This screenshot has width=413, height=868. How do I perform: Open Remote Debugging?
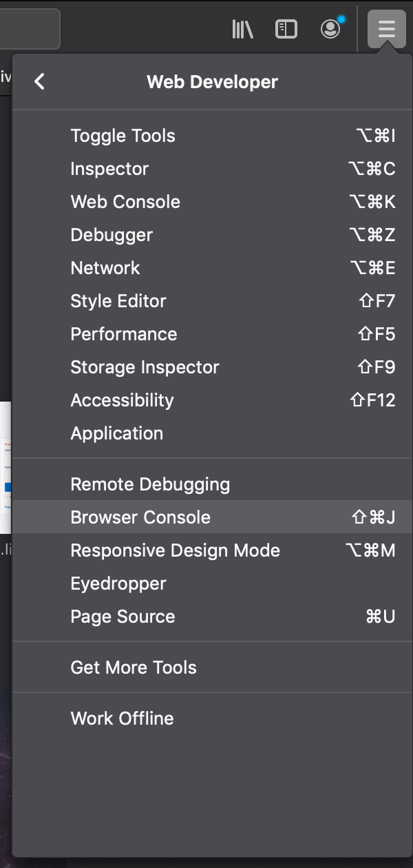coord(212,484)
